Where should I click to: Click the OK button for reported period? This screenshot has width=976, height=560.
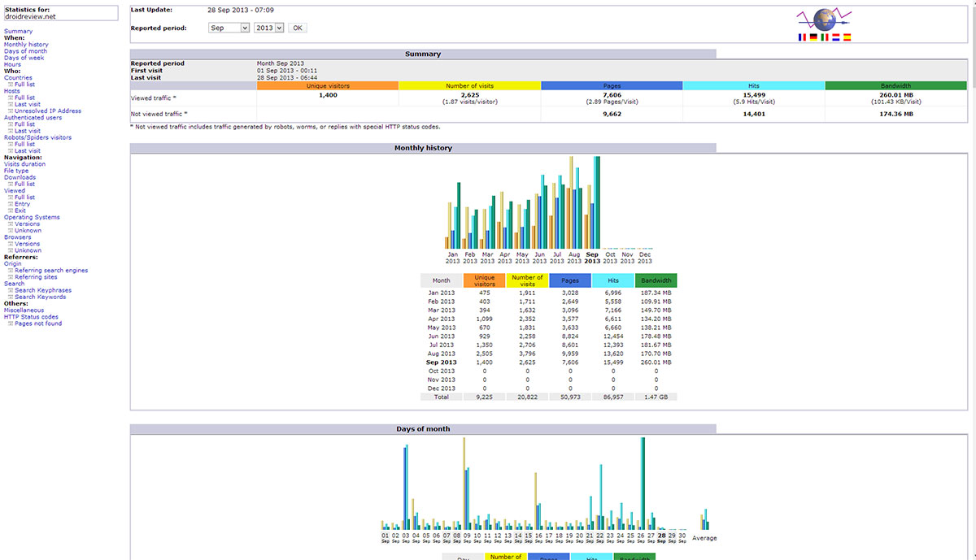[x=298, y=28]
